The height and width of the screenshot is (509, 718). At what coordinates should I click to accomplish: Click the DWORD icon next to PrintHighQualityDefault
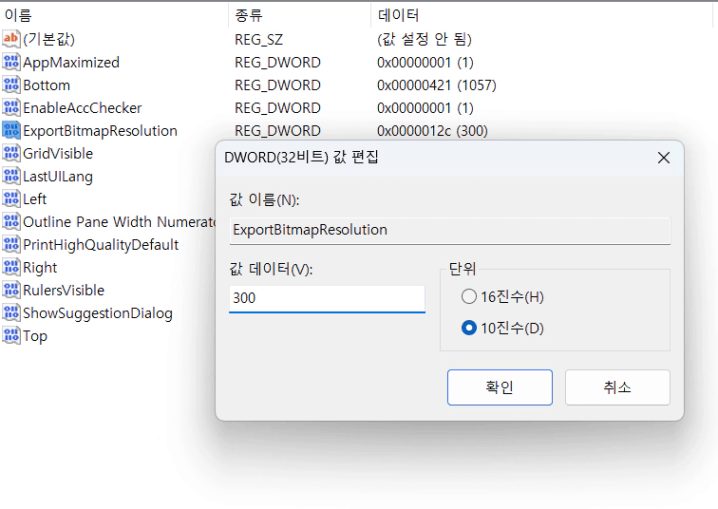click(x=11, y=244)
